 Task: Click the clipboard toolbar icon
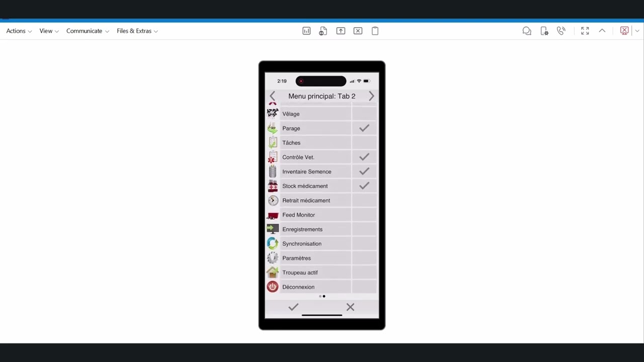(375, 31)
